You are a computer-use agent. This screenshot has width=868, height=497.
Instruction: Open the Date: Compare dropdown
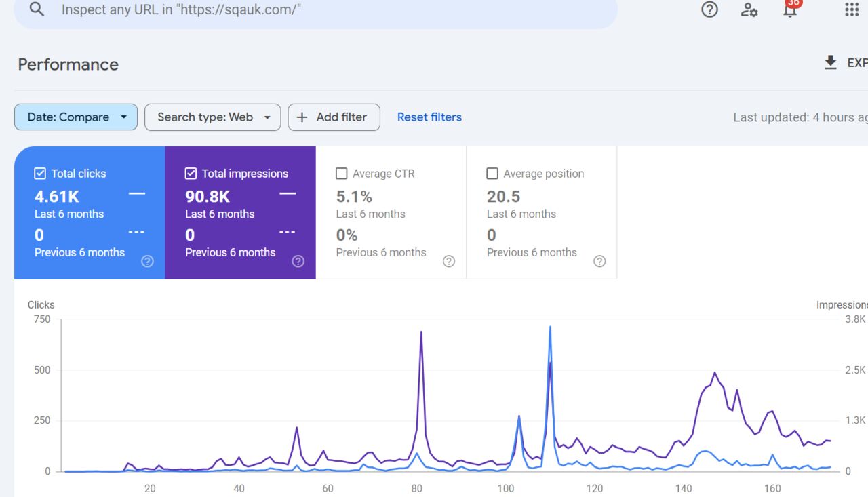[76, 117]
